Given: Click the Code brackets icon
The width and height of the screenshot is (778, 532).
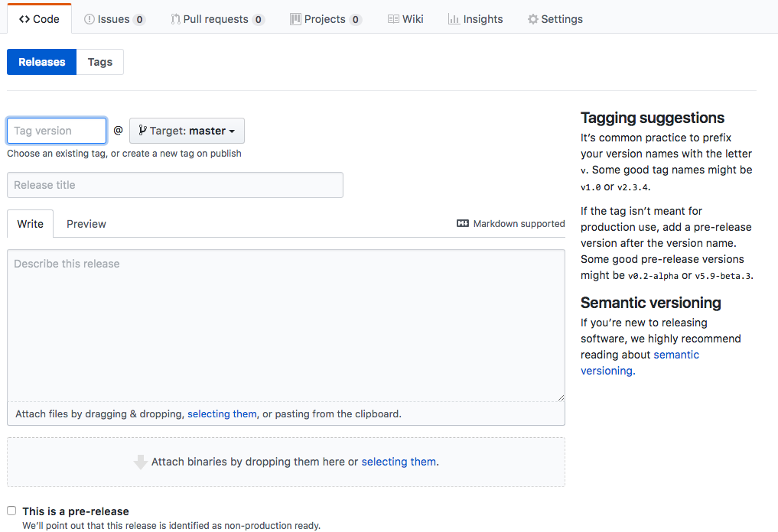Looking at the screenshot, I should 24,19.
